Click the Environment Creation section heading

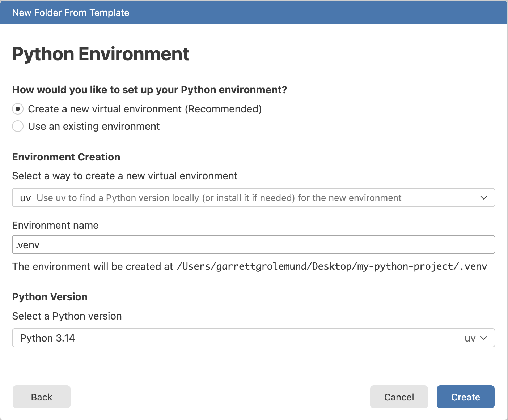pyautogui.click(x=66, y=157)
